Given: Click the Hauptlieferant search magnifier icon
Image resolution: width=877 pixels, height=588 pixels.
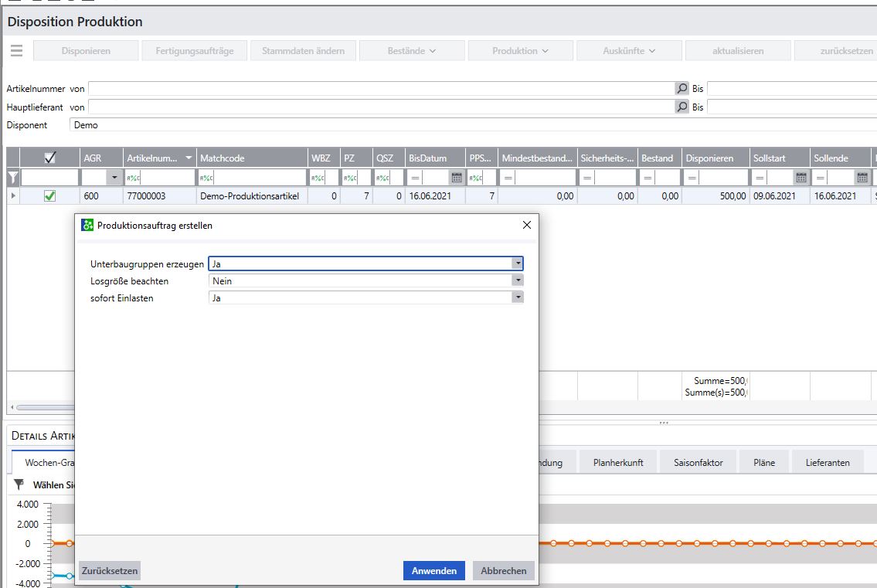Looking at the screenshot, I should coord(682,107).
